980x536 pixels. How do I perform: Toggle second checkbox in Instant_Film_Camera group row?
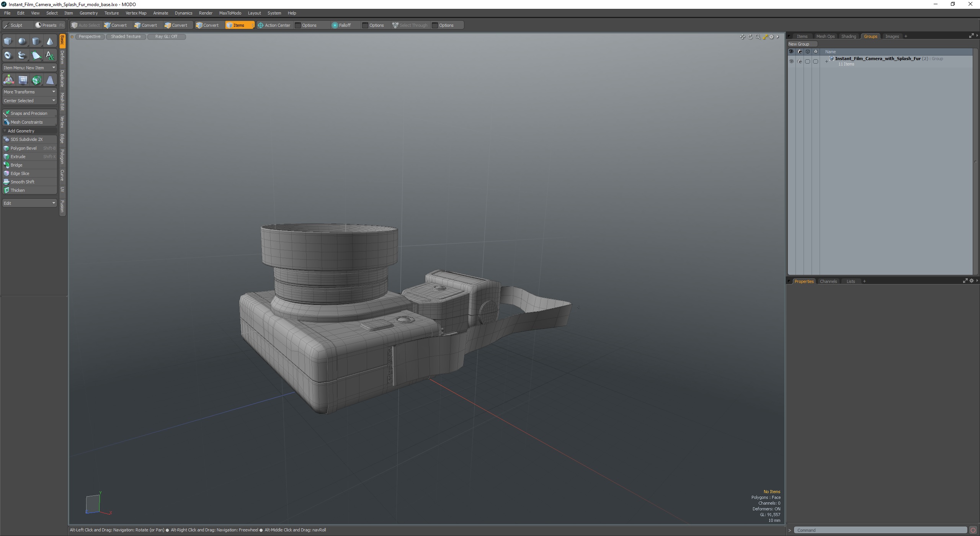click(x=815, y=61)
